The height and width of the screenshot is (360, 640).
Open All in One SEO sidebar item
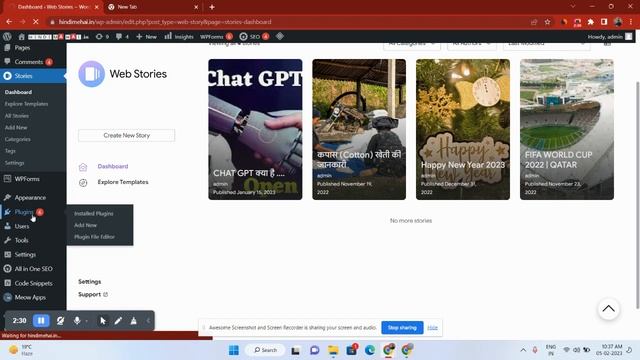click(33, 269)
